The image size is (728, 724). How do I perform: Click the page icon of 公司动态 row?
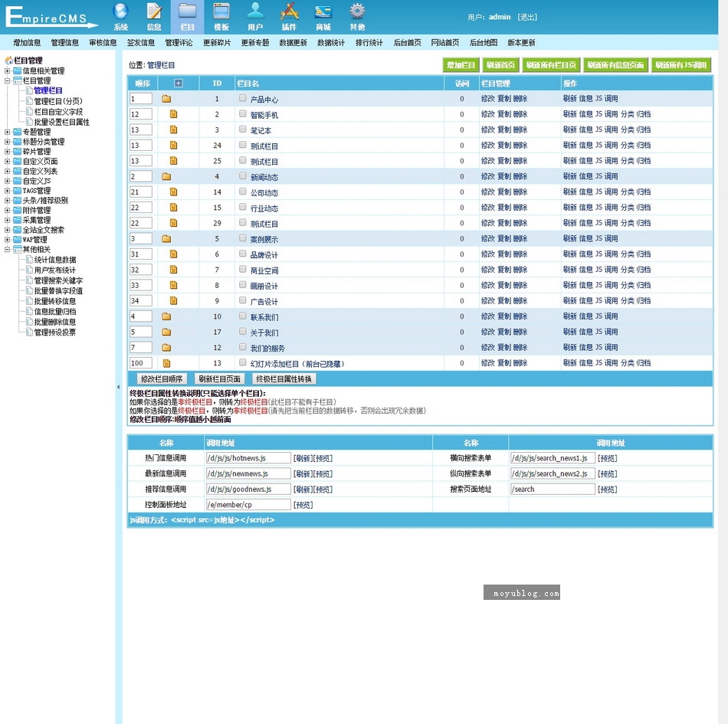(174, 192)
